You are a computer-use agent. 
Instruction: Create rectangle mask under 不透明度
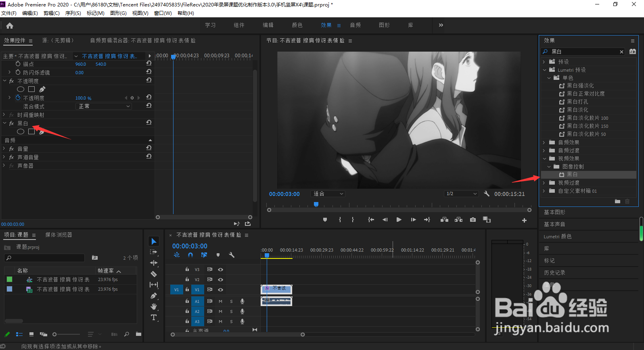pyautogui.click(x=31, y=89)
